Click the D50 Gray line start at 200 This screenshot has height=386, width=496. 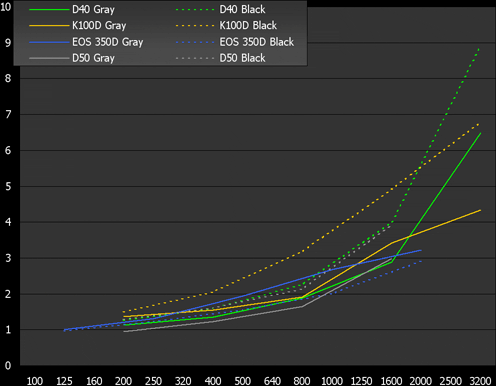[124, 332]
